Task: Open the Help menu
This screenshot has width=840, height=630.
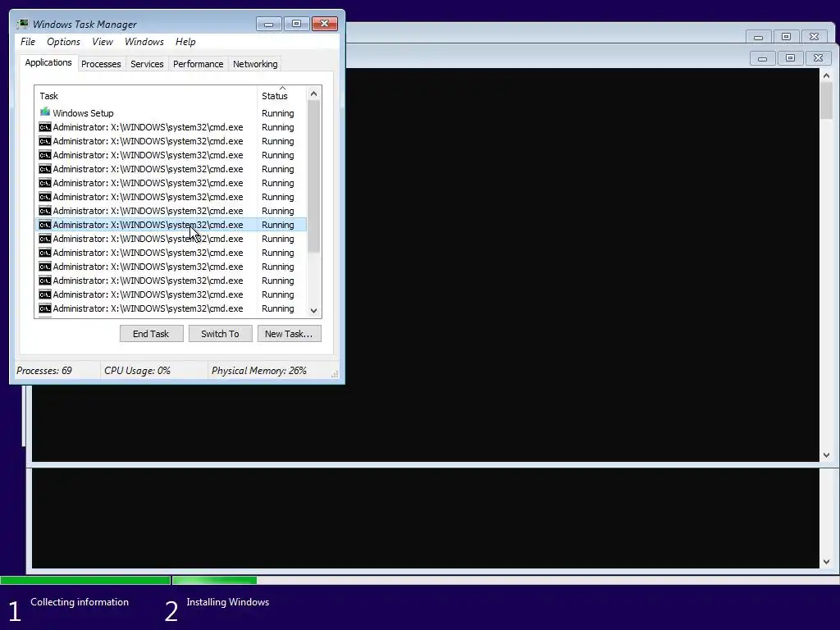Action: click(x=185, y=42)
